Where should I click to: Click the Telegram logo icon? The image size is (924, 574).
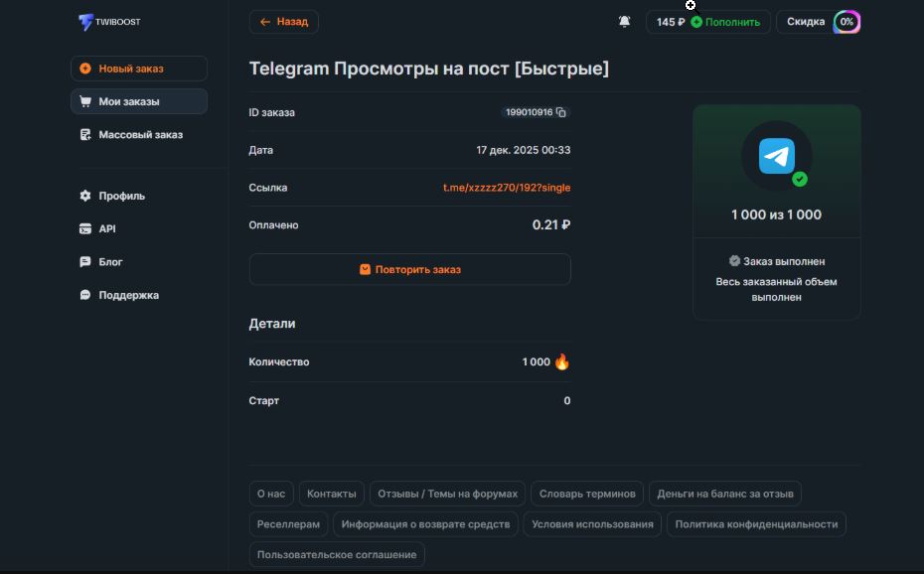point(776,157)
